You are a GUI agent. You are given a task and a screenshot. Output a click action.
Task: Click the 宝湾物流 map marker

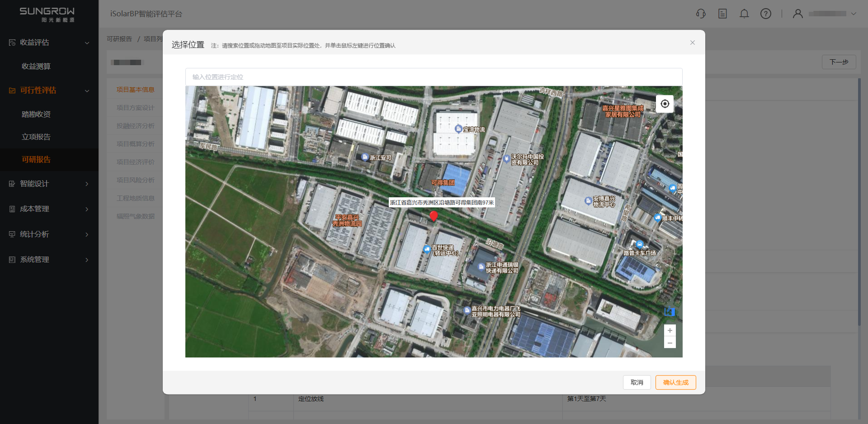pos(458,129)
